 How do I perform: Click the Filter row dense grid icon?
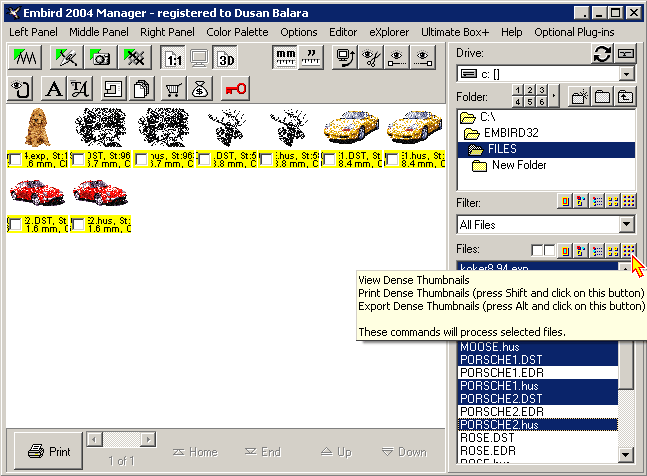coord(628,201)
